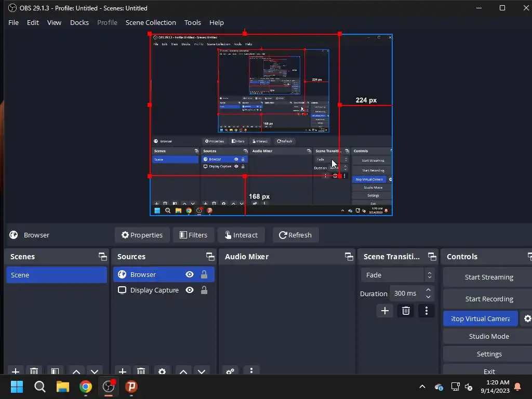This screenshot has width=532, height=399.
Task: Move scene up arrow
Action: point(76,371)
